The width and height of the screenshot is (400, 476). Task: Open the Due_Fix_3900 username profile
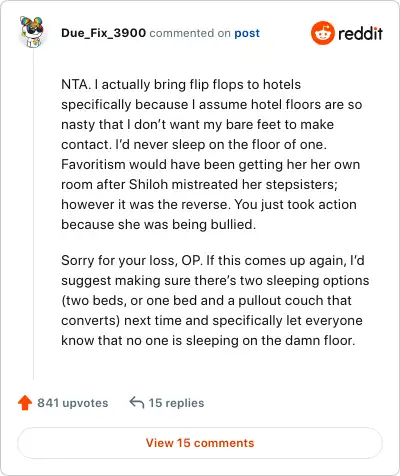104,33
